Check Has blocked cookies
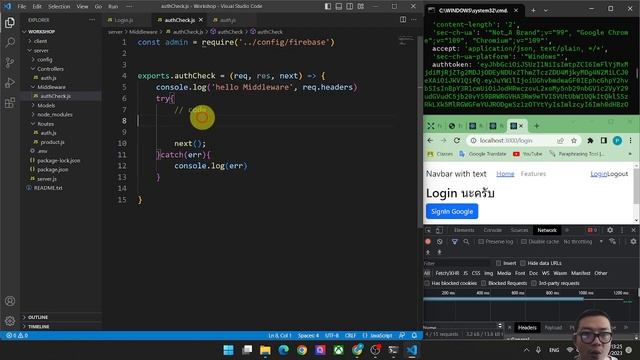The width and height of the screenshot is (640, 360). click(427, 283)
